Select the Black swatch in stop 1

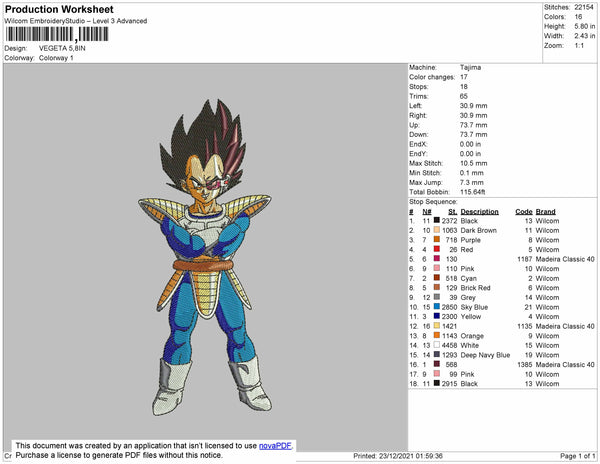437,220
